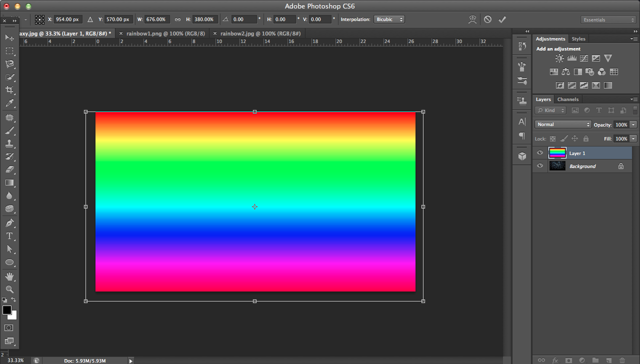Toggle relative positioning triangle for reference point
Screen dimensions: 640x364
point(90,19)
